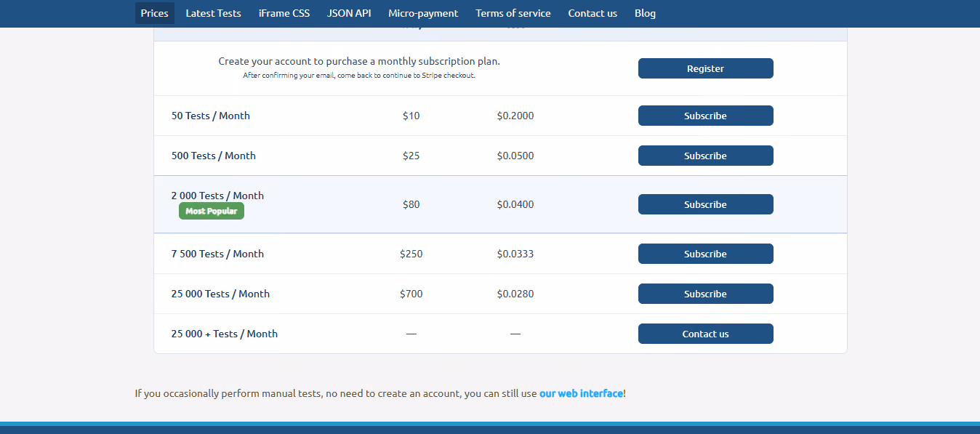
Task: Subscribe to 25 000 Tests / Month plan
Action: 705,294
